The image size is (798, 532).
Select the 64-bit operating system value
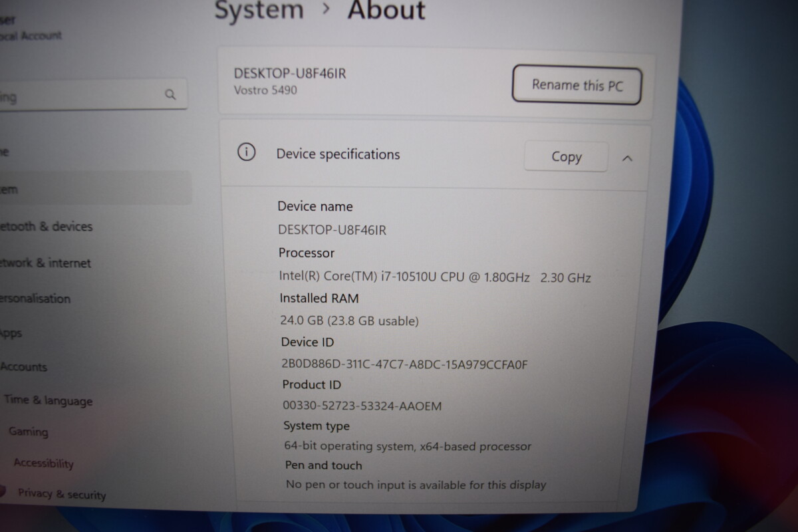coord(408,446)
